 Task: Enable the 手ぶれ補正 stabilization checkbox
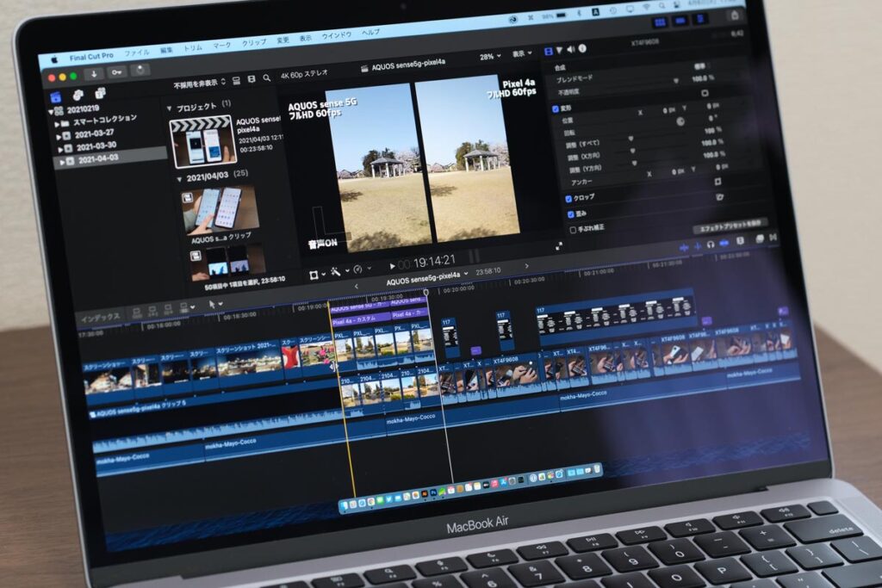coord(573,230)
